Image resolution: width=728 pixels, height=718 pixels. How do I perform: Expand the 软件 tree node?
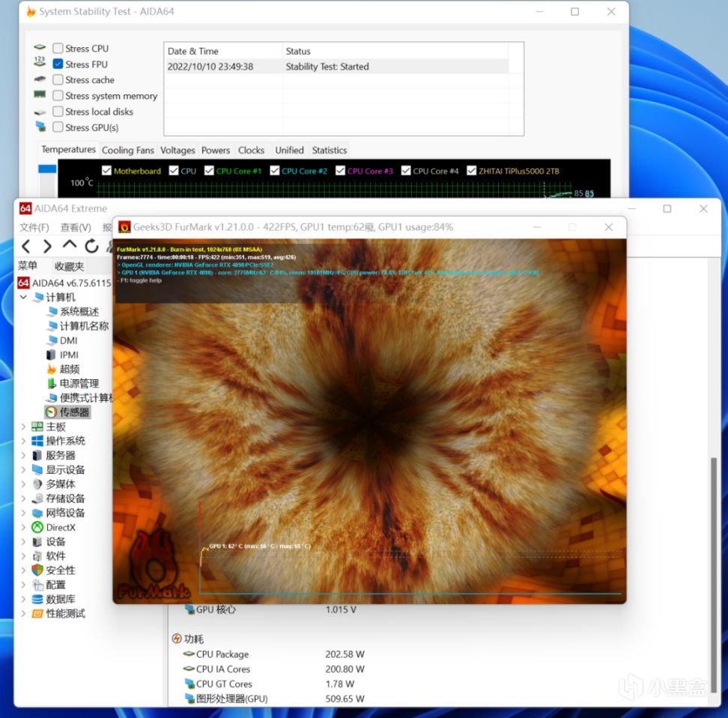coord(24,556)
